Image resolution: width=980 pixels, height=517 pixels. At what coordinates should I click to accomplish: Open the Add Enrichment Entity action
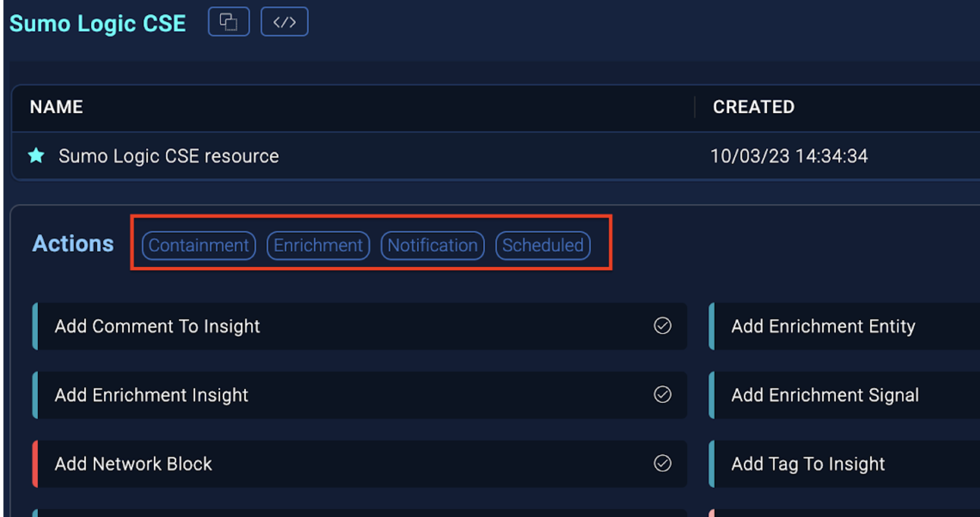(x=823, y=326)
